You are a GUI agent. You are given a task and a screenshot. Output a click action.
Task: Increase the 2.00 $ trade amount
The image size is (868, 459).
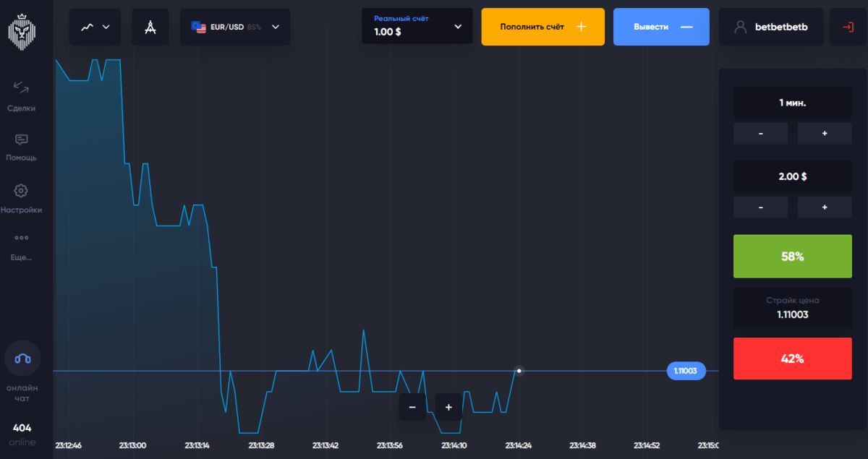pos(825,207)
